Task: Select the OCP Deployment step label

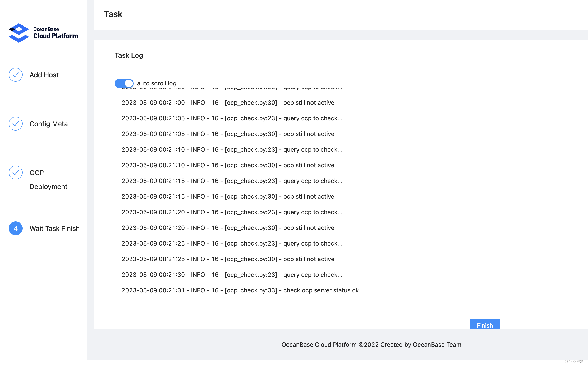Action: [x=48, y=180]
